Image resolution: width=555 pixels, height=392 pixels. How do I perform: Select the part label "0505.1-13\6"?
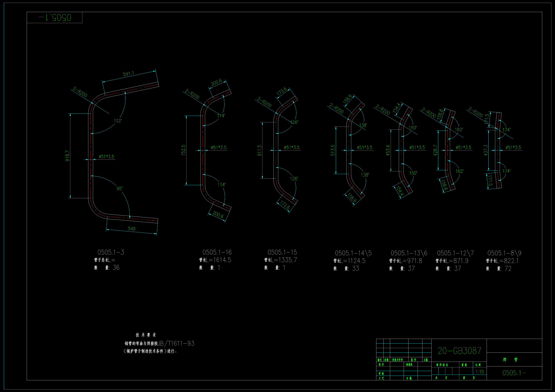(x=409, y=253)
